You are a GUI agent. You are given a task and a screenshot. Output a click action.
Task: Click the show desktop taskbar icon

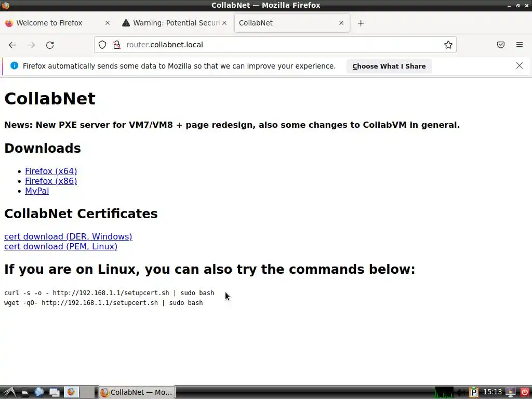(x=54, y=393)
